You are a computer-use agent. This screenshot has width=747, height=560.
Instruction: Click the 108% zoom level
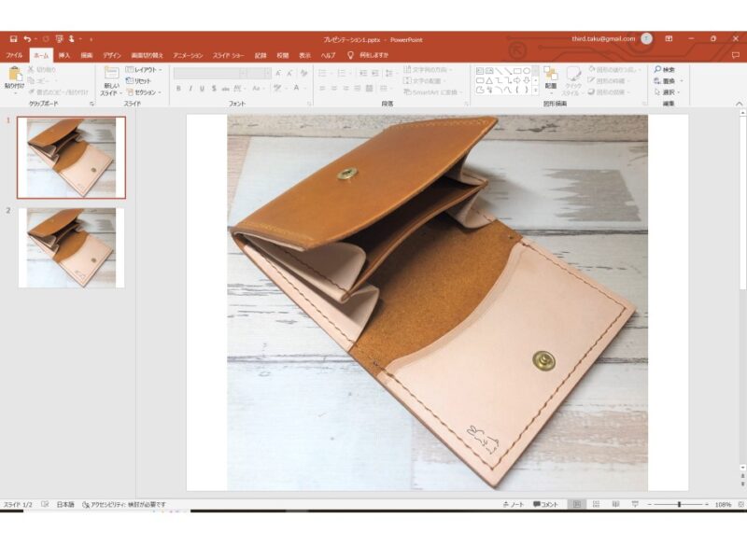tap(723, 504)
